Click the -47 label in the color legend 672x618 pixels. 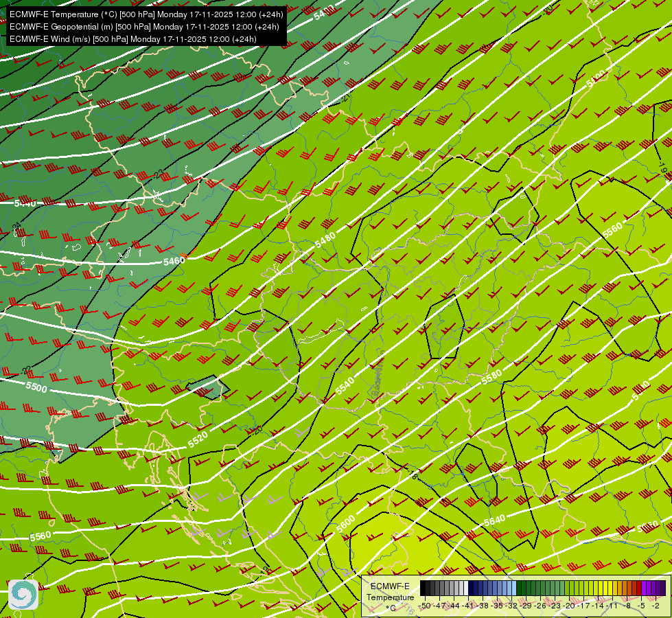coord(439,606)
